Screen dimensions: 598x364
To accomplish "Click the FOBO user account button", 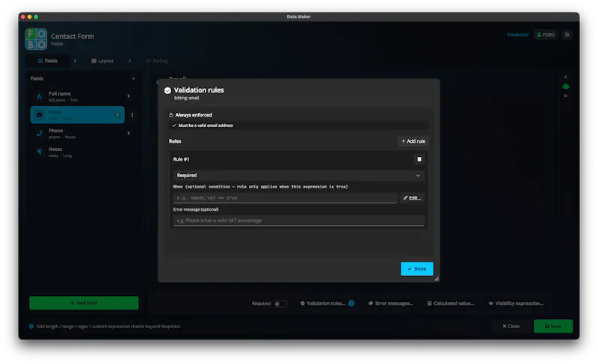I will click(x=546, y=34).
